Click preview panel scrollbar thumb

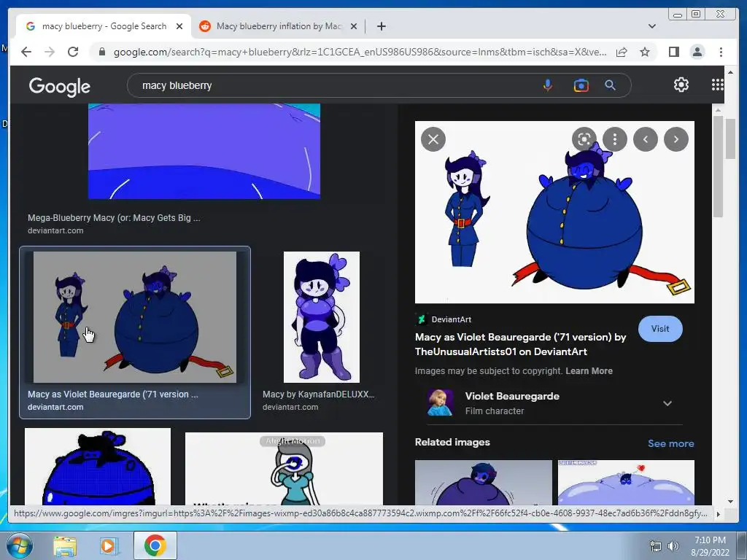coord(719,166)
